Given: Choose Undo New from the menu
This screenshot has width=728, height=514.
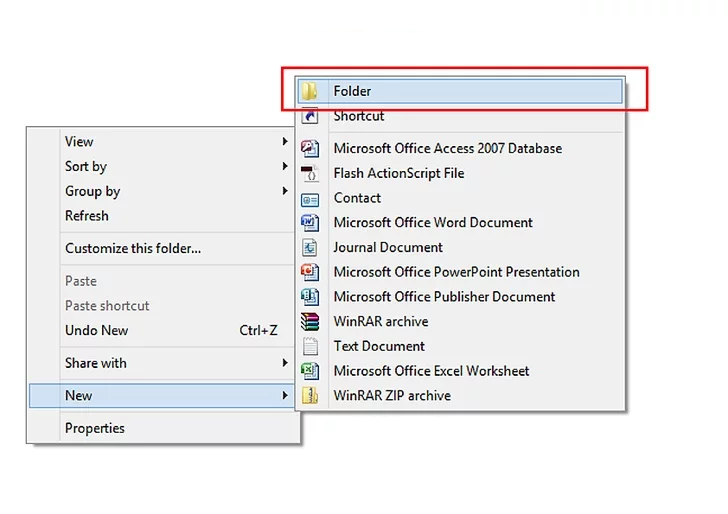Looking at the screenshot, I should 97,330.
